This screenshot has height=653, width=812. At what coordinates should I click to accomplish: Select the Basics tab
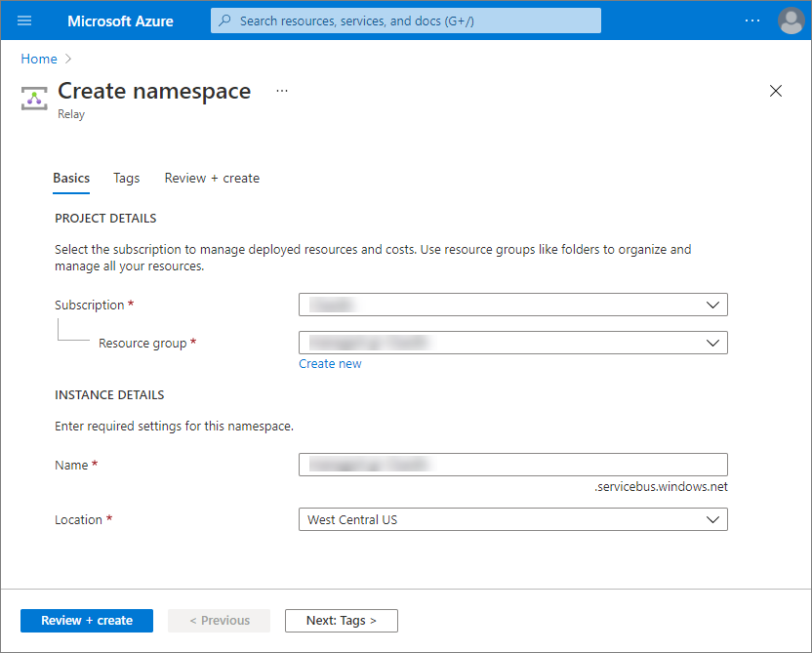[x=71, y=178]
